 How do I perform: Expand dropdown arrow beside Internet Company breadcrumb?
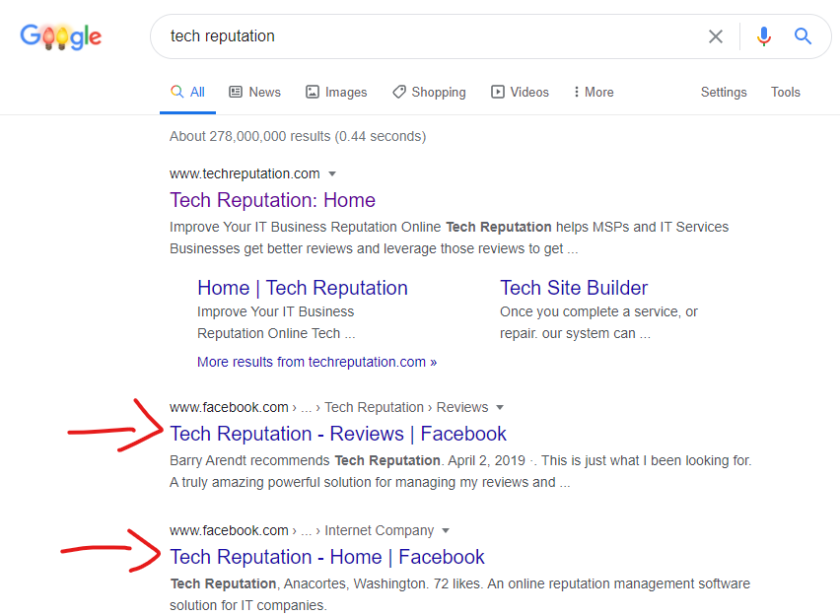446,531
